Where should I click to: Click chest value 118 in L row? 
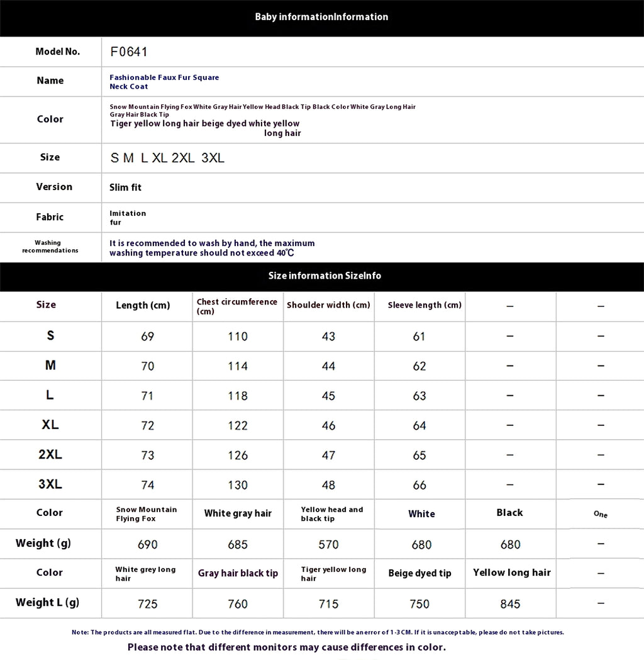(238, 396)
